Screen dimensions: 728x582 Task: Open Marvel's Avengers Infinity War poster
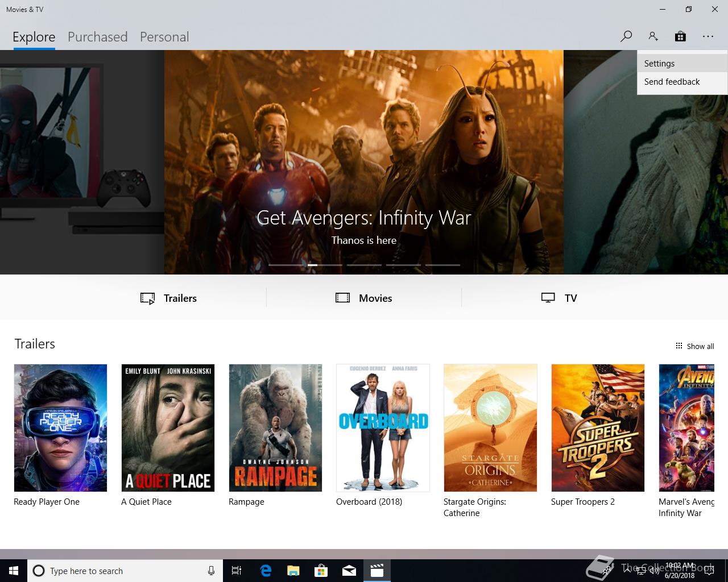pos(686,428)
